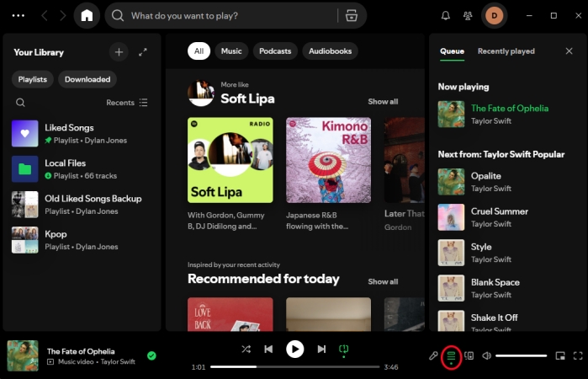588x379 pixels.
Task: Maximize the Spotify window
Action: (x=554, y=15)
